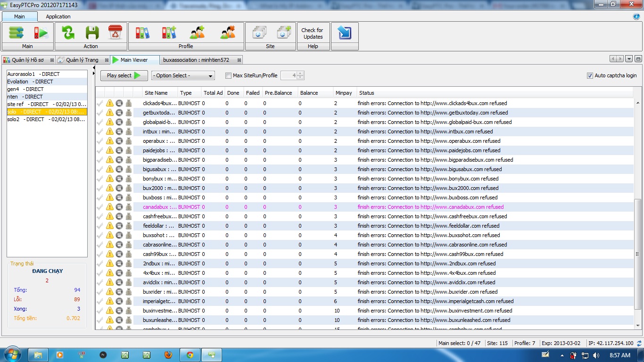Click the Check for Updates button
644x362 pixels.
click(313, 33)
